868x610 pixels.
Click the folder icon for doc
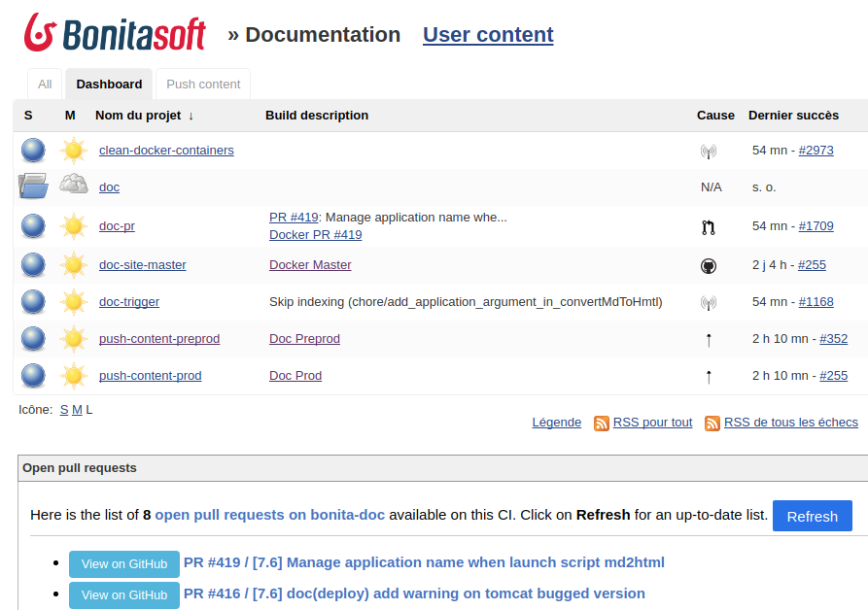(x=33, y=186)
